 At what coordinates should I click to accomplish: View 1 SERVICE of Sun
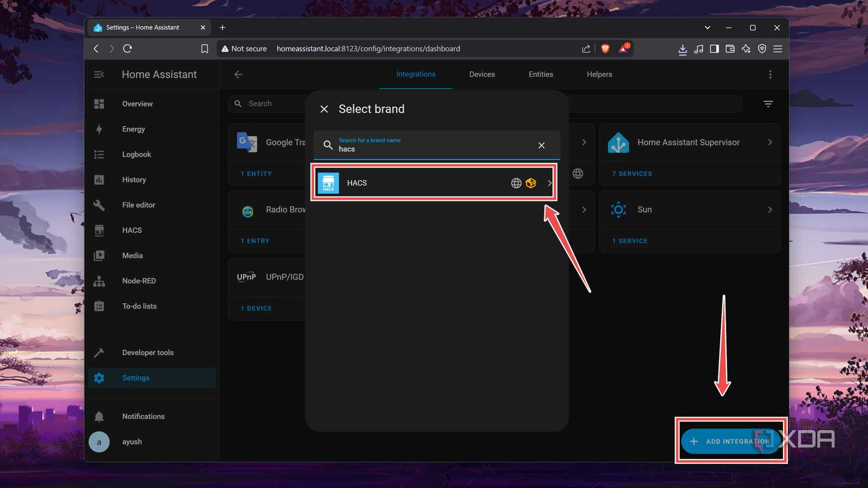[x=630, y=241]
